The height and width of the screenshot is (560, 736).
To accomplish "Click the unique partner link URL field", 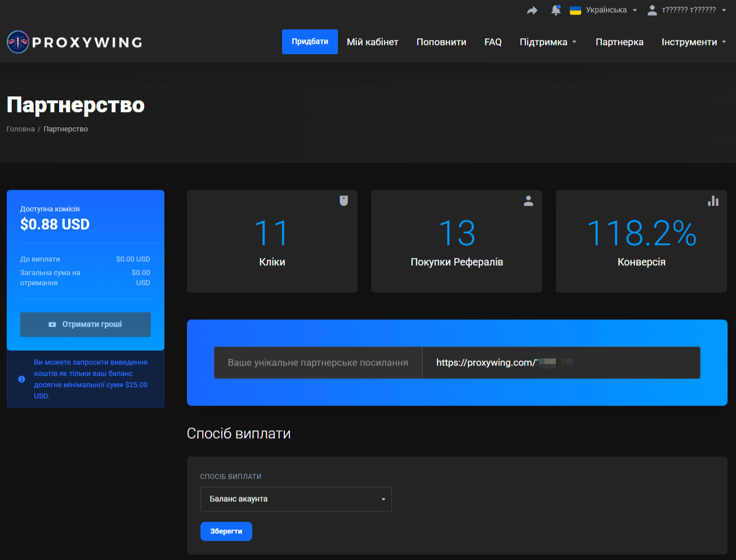I will tap(561, 363).
